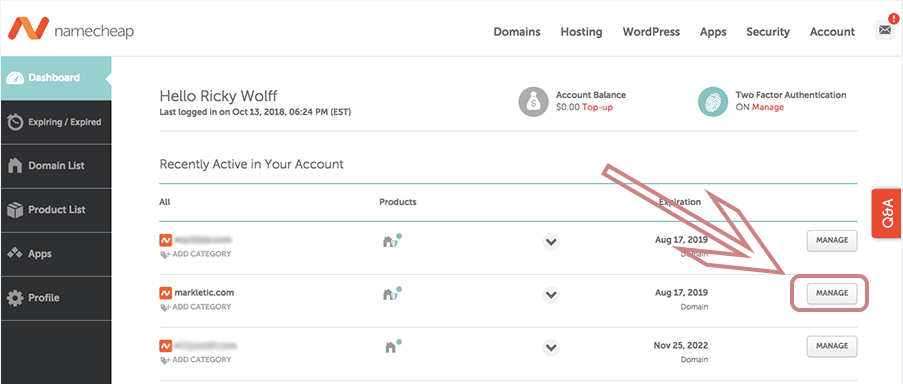Click the Account Balance money bag icon
The height and width of the screenshot is (384, 903).
point(533,102)
